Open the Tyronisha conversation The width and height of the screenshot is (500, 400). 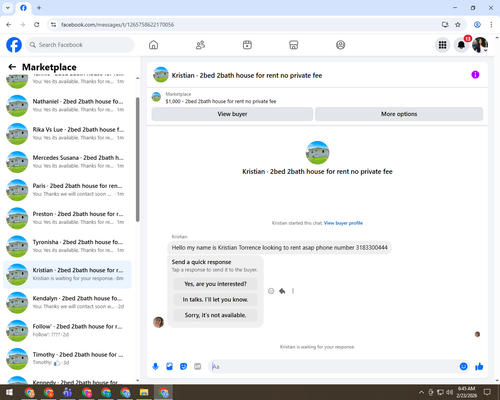[x=68, y=246]
